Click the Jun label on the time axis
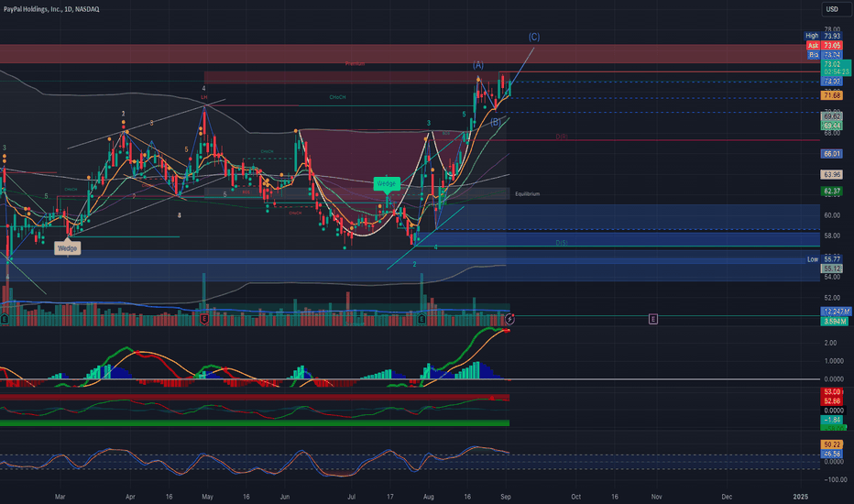This screenshot has height=504, width=854. click(284, 497)
